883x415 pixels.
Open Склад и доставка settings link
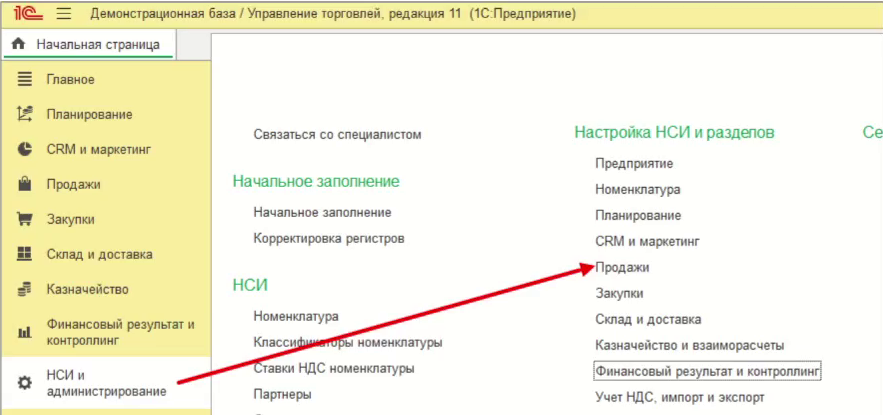(x=648, y=319)
